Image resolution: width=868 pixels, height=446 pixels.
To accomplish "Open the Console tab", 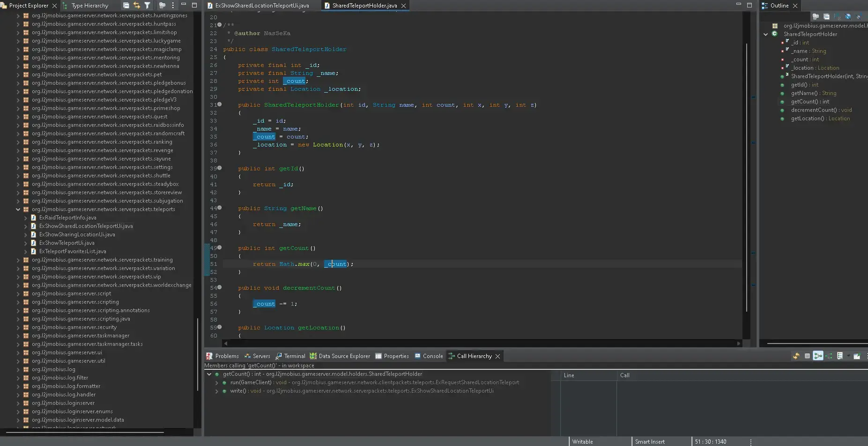I will [429, 356].
